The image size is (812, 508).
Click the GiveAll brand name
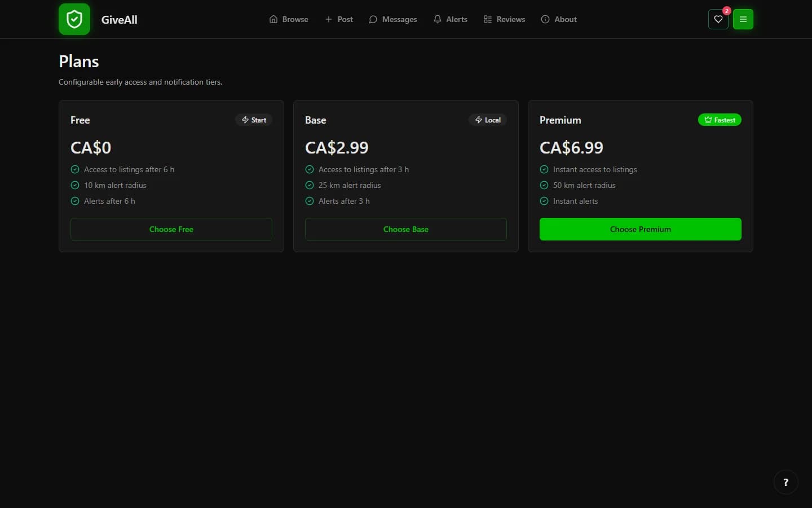pyautogui.click(x=119, y=20)
